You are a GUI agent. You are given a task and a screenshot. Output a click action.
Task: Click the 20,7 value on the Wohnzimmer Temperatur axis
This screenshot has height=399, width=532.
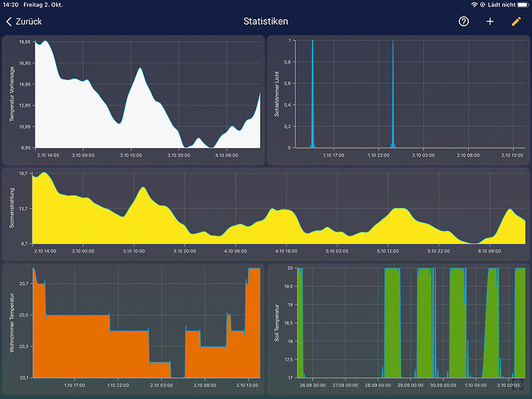[25, 284]
